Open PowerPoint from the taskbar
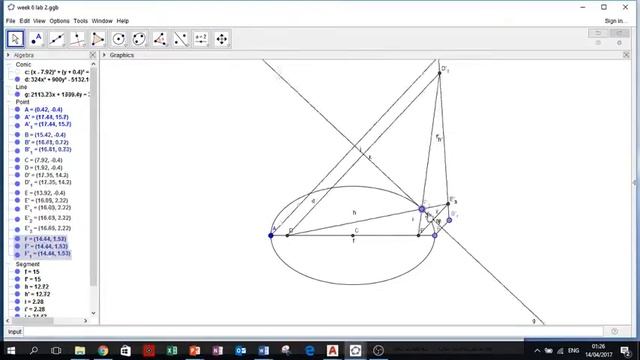 195,350
